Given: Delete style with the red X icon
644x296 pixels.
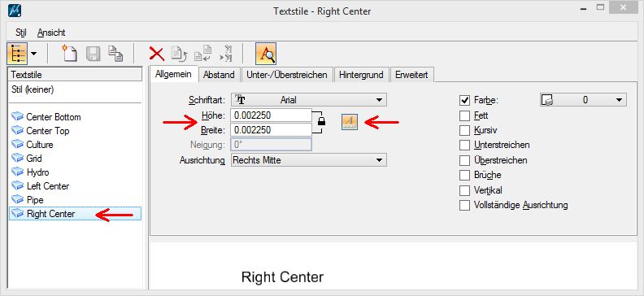Looking at the screenshot, I should [x=156, y=54].
